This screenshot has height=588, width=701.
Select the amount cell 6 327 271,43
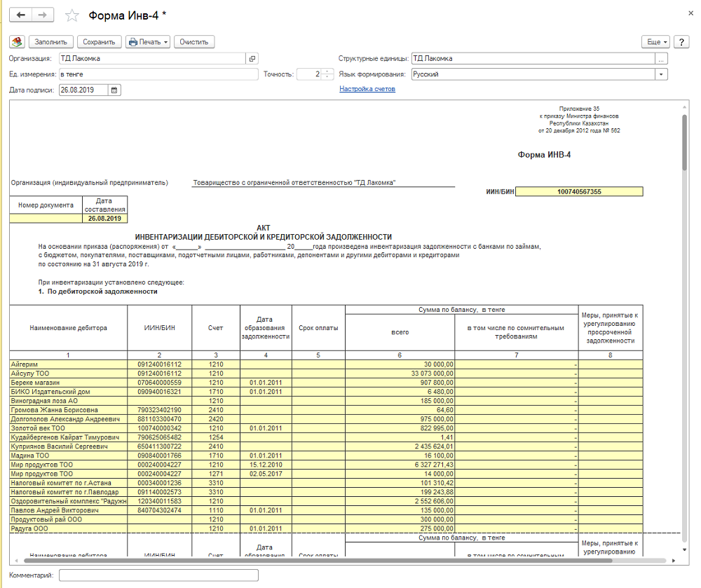(x=400, y=465)
